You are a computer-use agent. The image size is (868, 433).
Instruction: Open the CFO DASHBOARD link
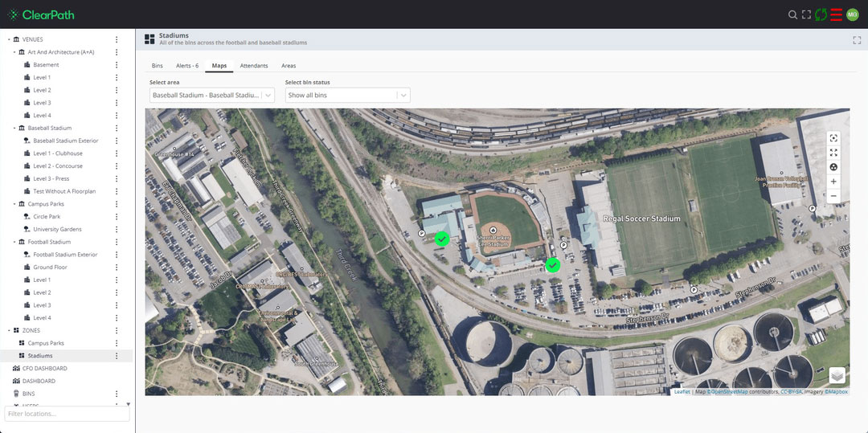44,368
